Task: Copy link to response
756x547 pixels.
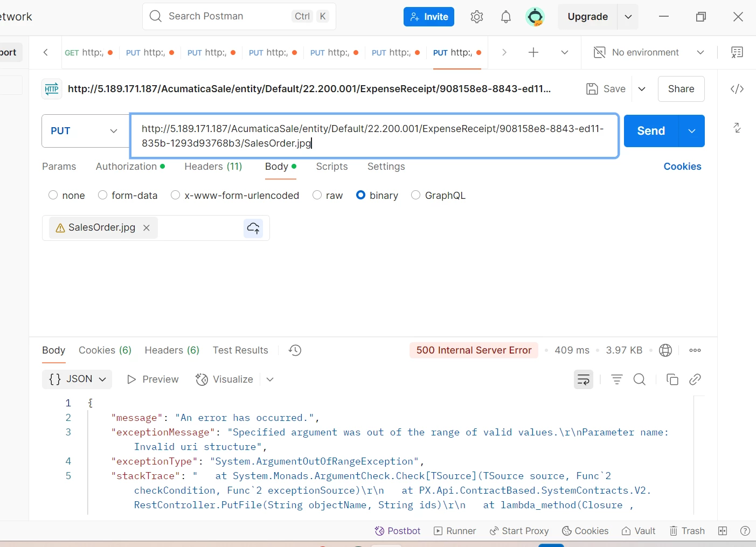Action: [x=695, y=379]
